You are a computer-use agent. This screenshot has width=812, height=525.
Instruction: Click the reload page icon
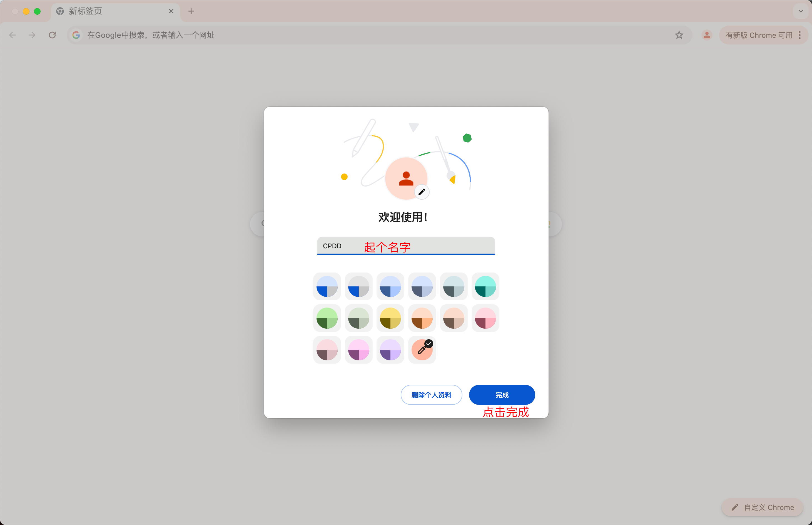(52, 35)
